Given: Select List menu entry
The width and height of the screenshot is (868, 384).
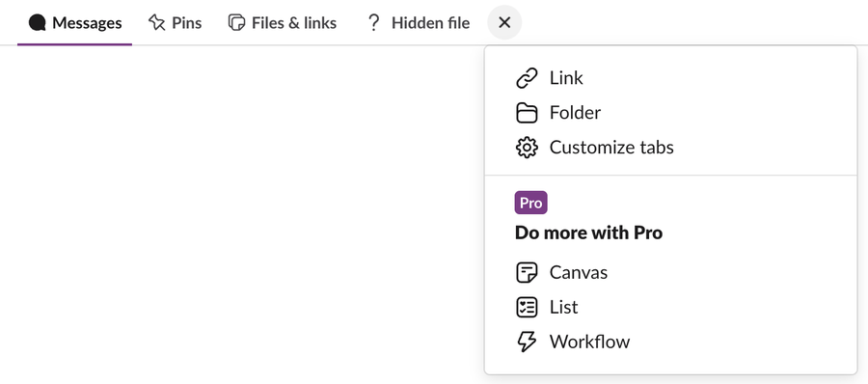Looking at the screenshot, I should click(x=671, y=307).
